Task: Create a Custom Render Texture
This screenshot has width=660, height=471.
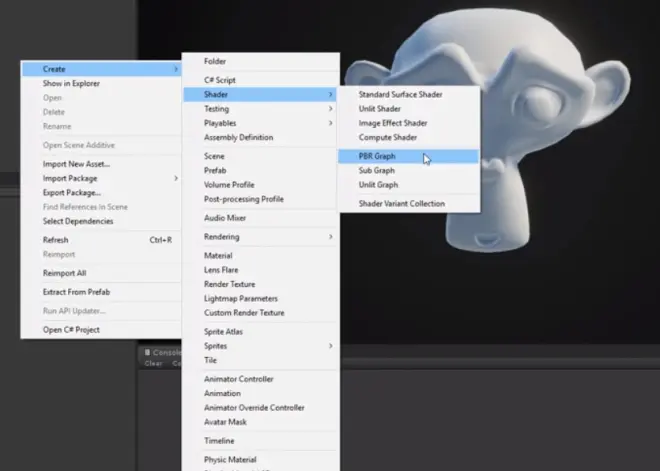Action: pyautogui.click(x=261, y=313)
